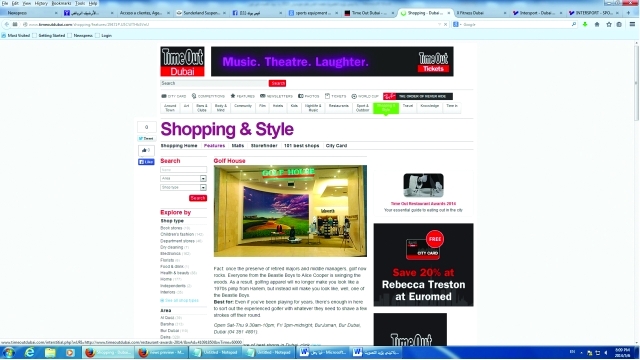Open the File menu
Viewport: 640px width, 360px height.
click(x=5, y=3)
